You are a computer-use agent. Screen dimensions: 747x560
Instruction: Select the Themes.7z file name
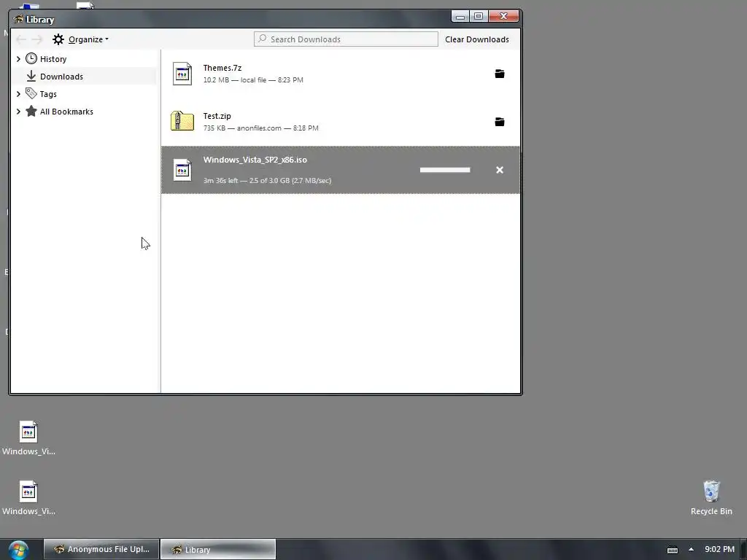click(x=222, y=68)
